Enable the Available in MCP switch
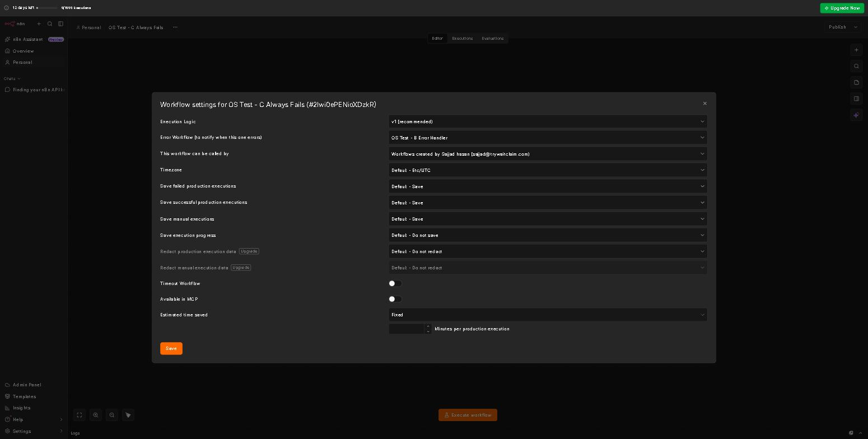 tap(395, 299)
